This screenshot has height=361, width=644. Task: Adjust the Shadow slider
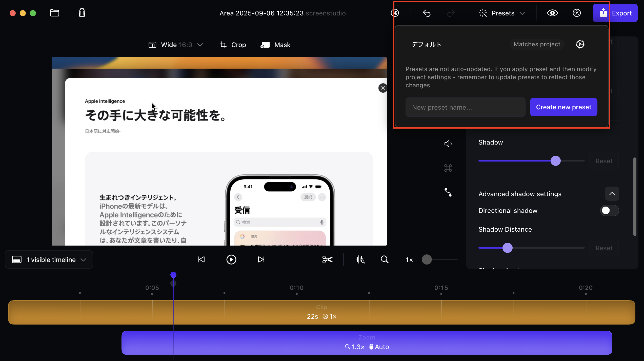point(555,161)
